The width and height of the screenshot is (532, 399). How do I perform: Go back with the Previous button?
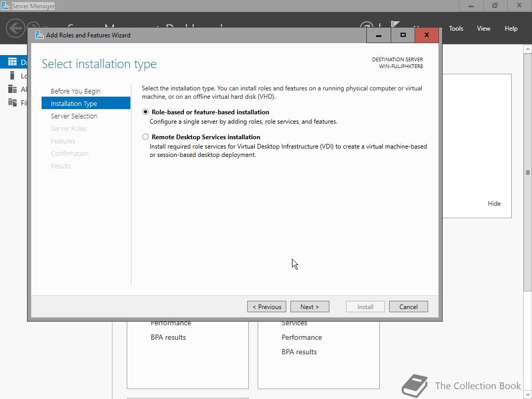(x=267, y=307)
